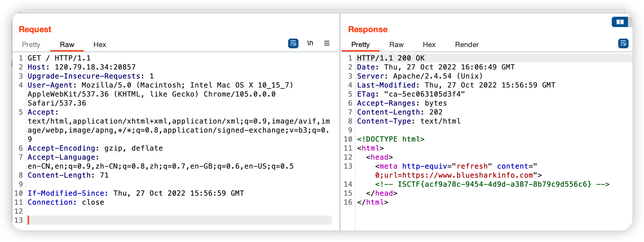Image resolution: width=644 pixels, height=242 pixels.
Task: Toggle word wrap icon in Response panel
Action: click(x=623, y=43)
